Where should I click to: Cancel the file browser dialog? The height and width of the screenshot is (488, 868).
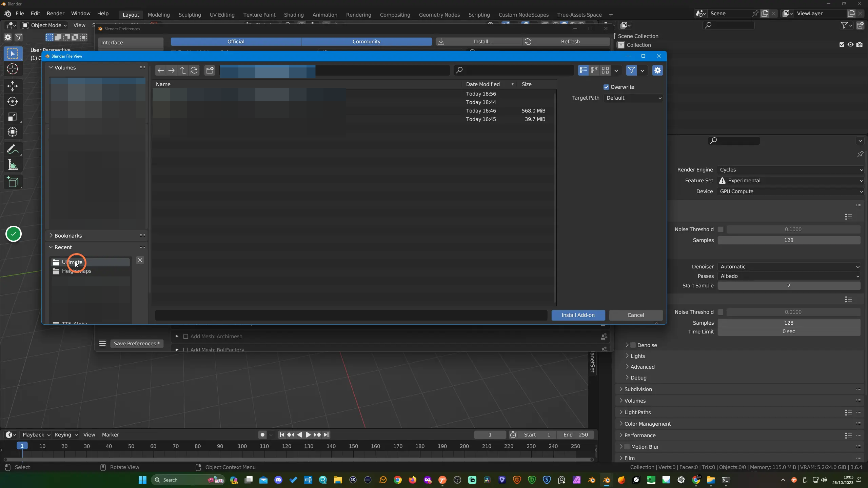pos(636,315)
